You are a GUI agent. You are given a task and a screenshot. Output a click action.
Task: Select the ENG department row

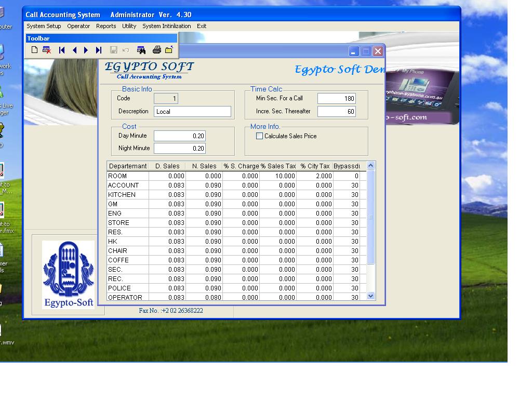236,214
